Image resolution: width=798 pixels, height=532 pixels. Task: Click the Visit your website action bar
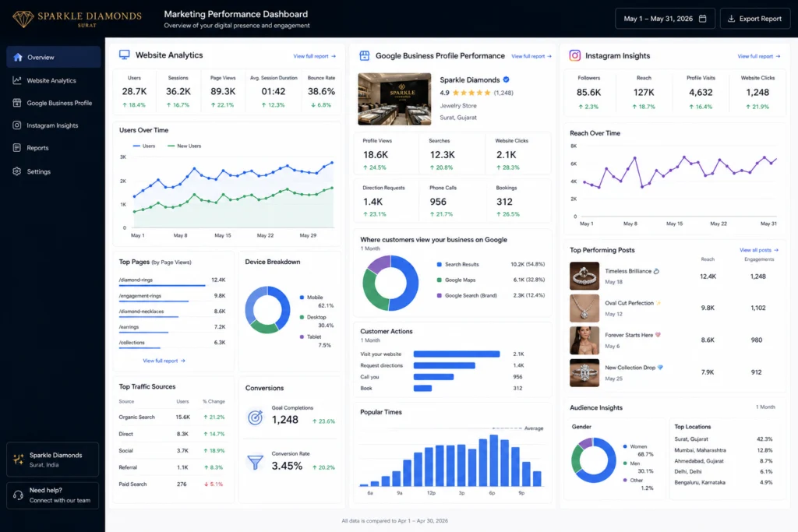[457, 354]
